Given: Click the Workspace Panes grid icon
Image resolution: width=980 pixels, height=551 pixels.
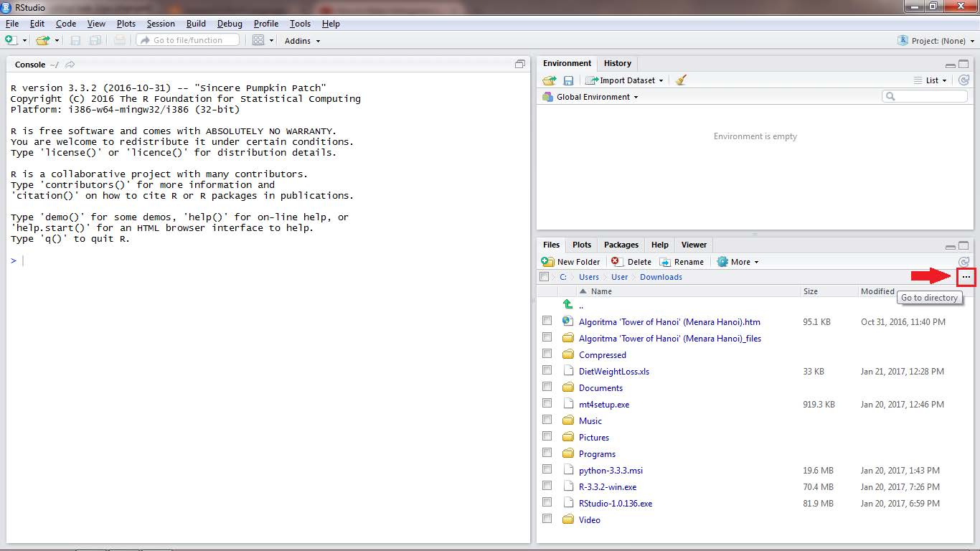Looking at the screenshot, I should tap(258, 40).
